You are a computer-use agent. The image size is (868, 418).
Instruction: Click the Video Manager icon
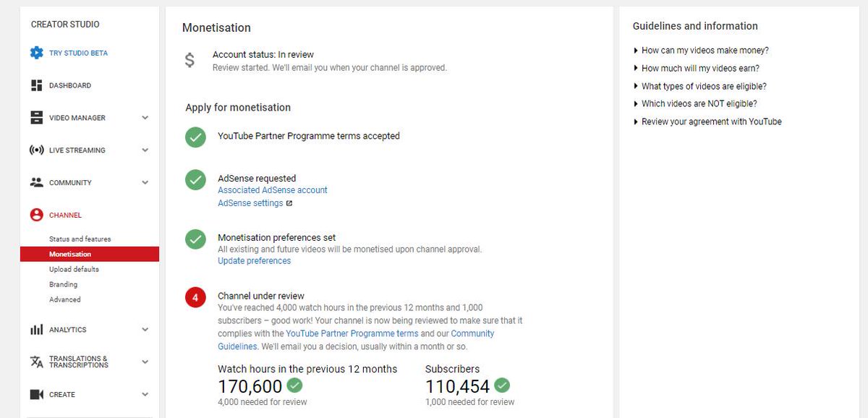[36, 118]
